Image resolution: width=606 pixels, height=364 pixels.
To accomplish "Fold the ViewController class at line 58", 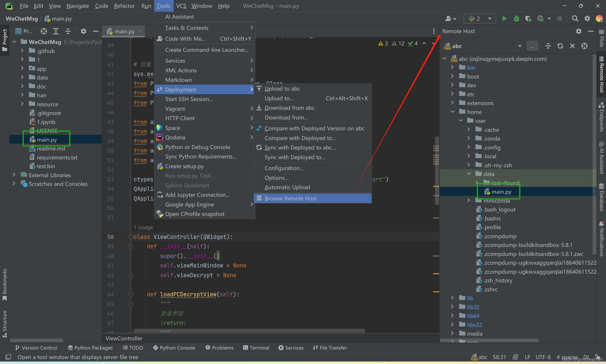I will click(131, 237).
